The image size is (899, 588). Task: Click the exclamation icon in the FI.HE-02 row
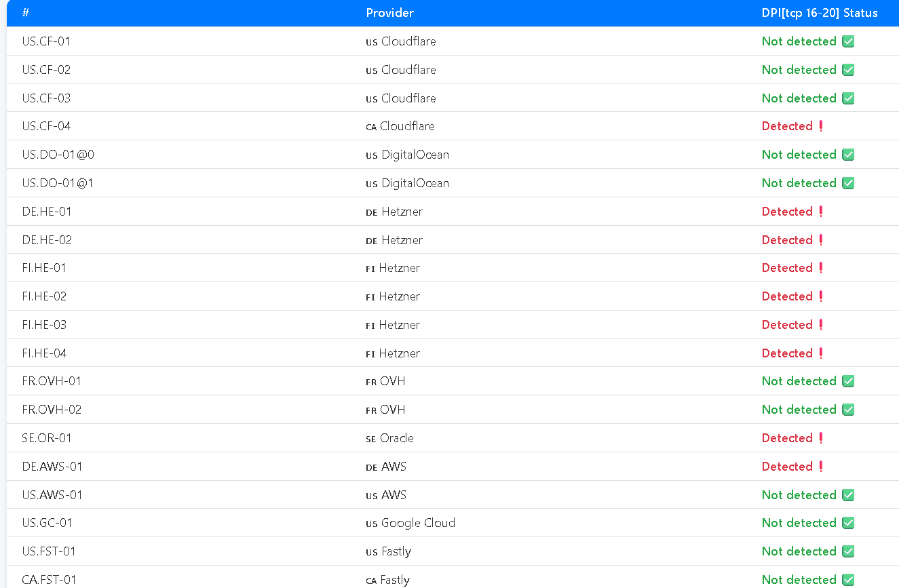[821, 296]
